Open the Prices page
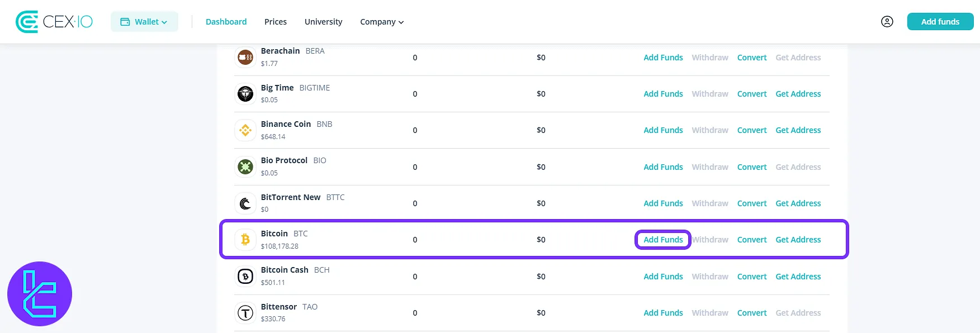980x333 pixels. coord(276,22)
